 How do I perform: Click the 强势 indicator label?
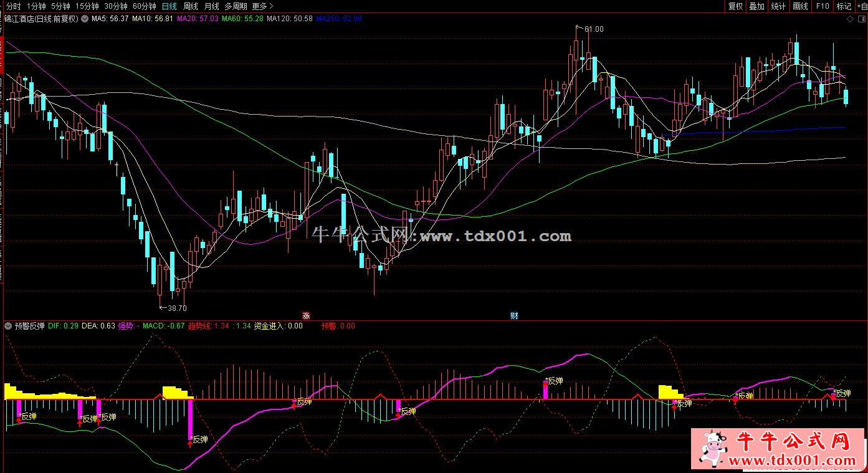tap(128, 325)
